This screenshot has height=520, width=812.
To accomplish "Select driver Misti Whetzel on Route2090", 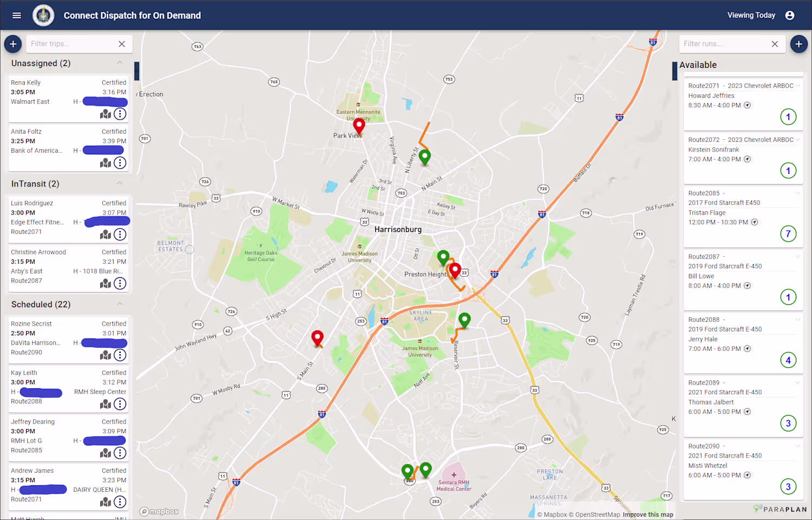I will point(708,466).
